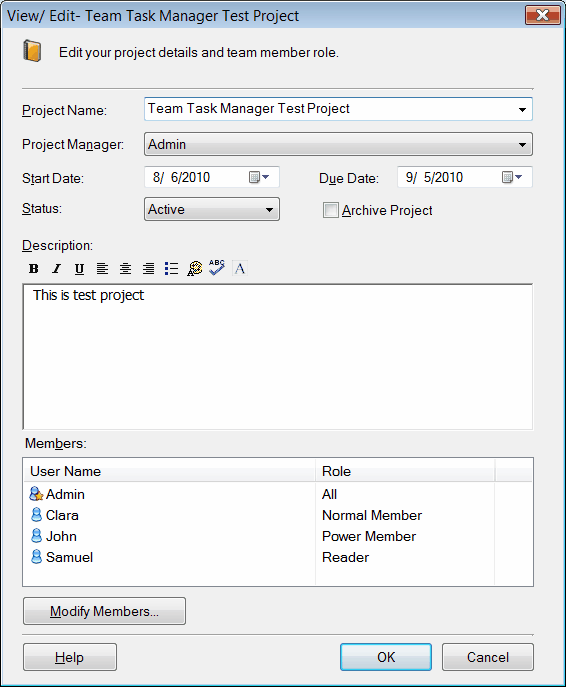Open the color palette icon

click(195, 269)
